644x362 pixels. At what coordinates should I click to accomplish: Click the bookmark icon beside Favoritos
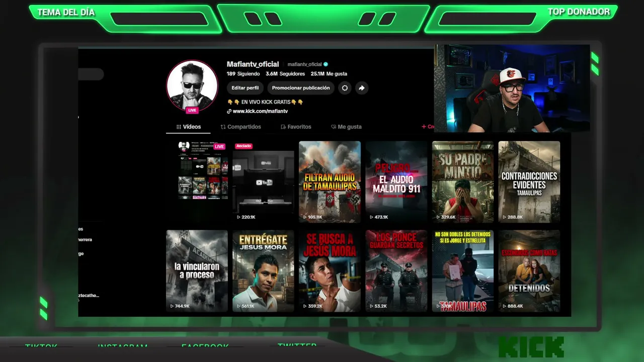point(283,127)
